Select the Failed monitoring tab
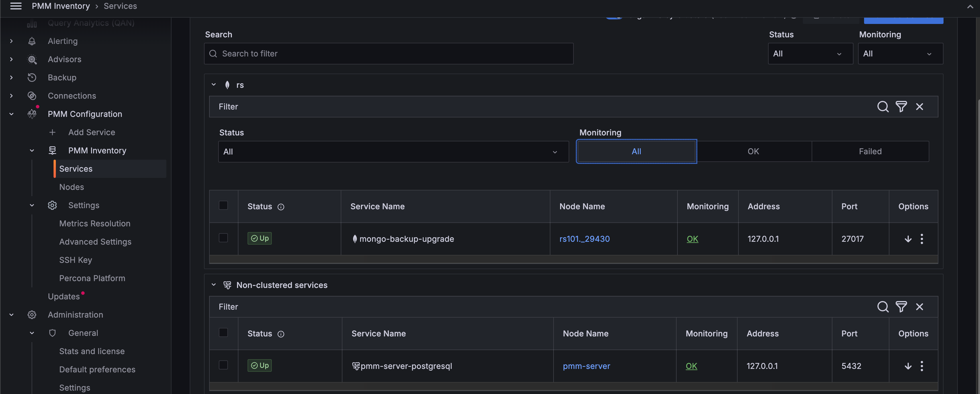The height and width of the screenshot is (394, 980). coord(870,151)
